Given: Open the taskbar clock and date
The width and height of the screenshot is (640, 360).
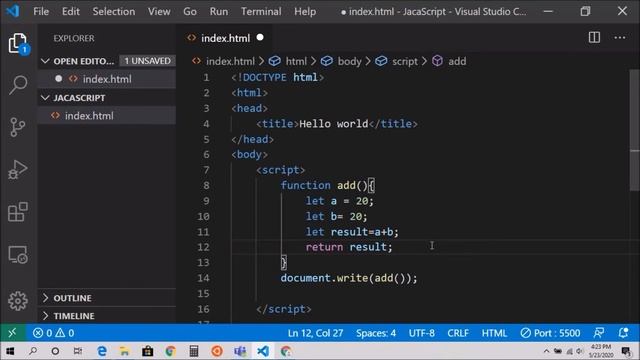Looking at the screenshot, I should [x=601, y=351].
